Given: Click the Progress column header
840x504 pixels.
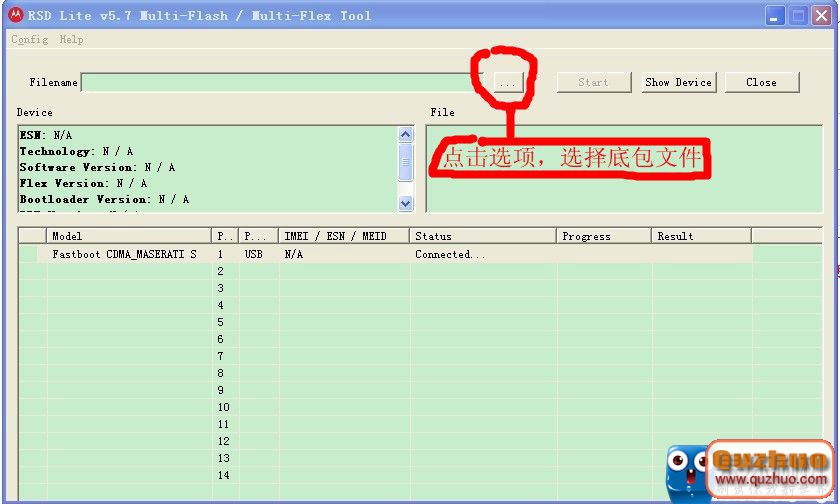Looking at the screenshot, I should click(604, 236).
